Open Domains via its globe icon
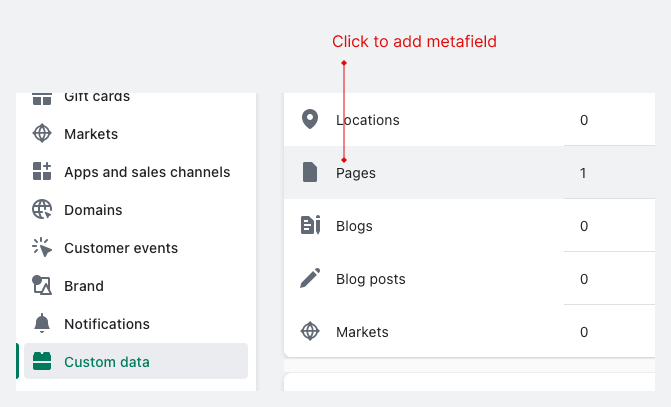The height and width of the screenshot is (407, 671). [x=42, y=210]
